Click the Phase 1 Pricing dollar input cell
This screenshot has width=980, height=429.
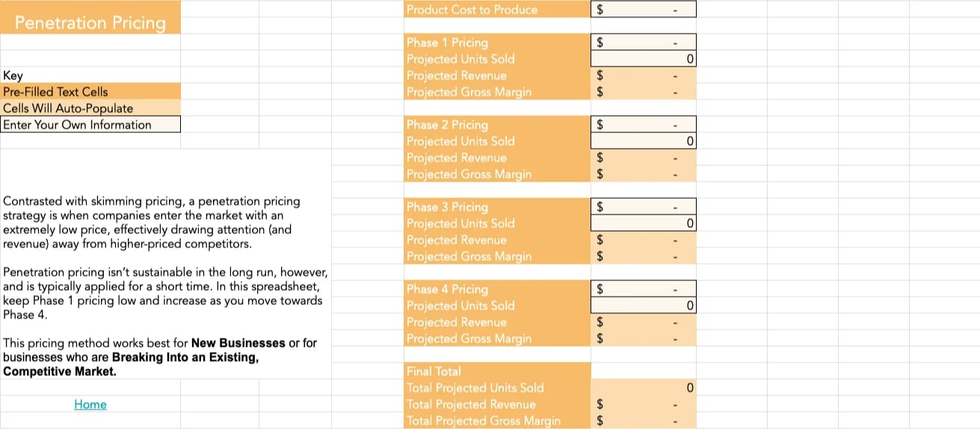(643, 43)
